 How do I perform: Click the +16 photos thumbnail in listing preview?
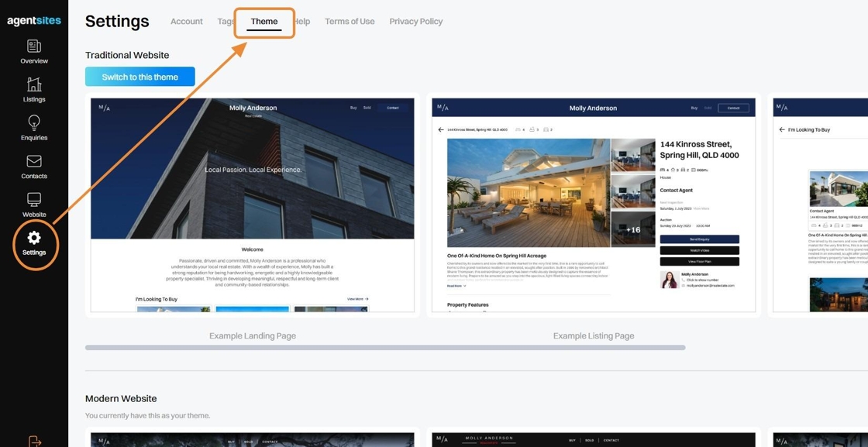coord(632,229)
